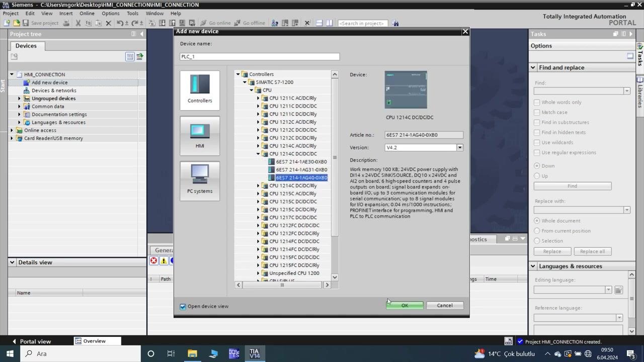
Task: Expand Ungrouped devices in Project tree
Action: pyautogui.click(x=19, y=99)
